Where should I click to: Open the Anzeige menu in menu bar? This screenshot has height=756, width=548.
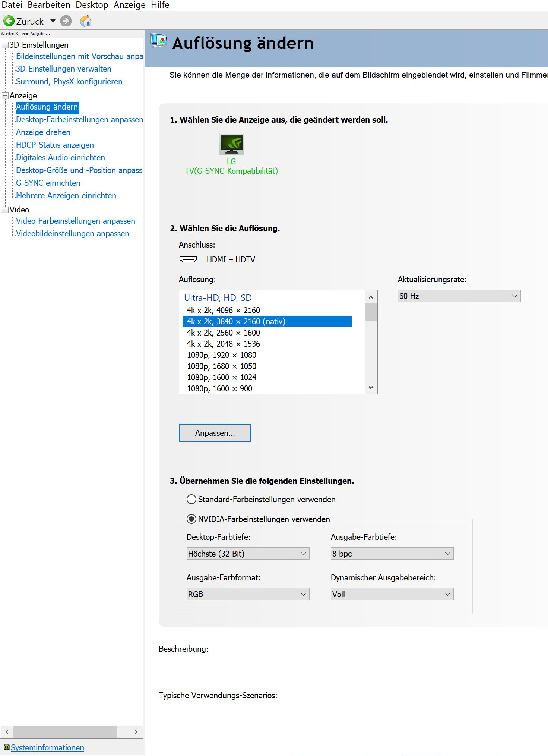(x=130, y=5)
